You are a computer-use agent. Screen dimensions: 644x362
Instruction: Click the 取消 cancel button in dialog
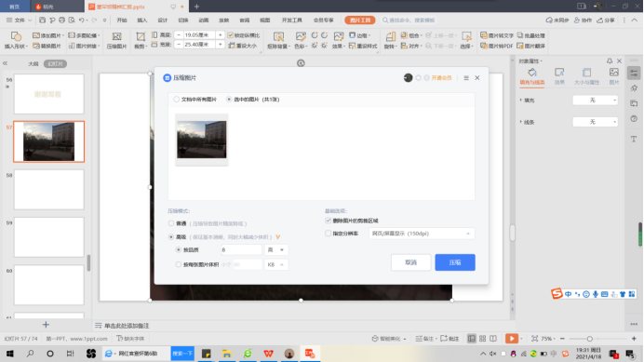410,262
